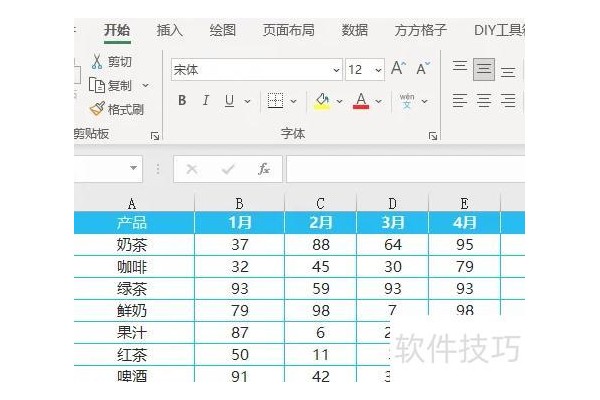Select 咖啡 4月 value 79
This screenshot has height=400, width=600.
465,267
